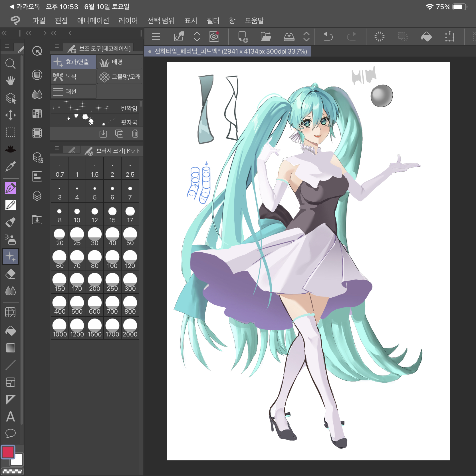
Task: Select the 효과/연출 sub tool group
Action: point(74,62)
